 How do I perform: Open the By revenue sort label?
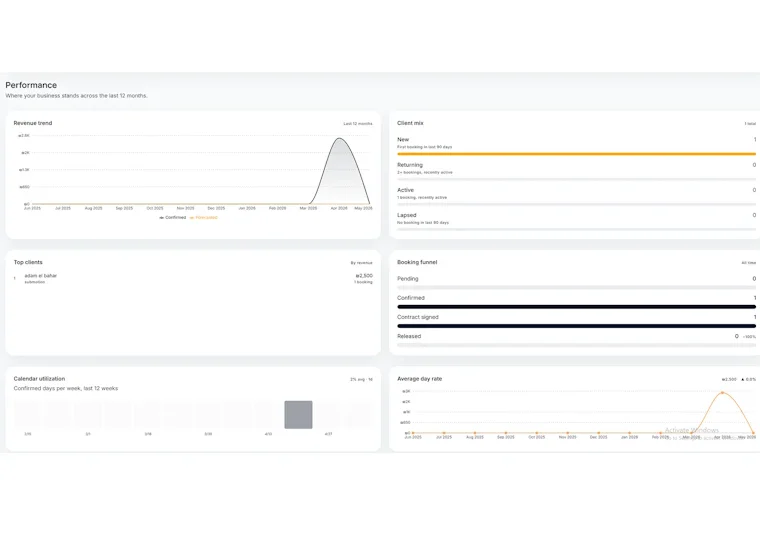(362, 263)
